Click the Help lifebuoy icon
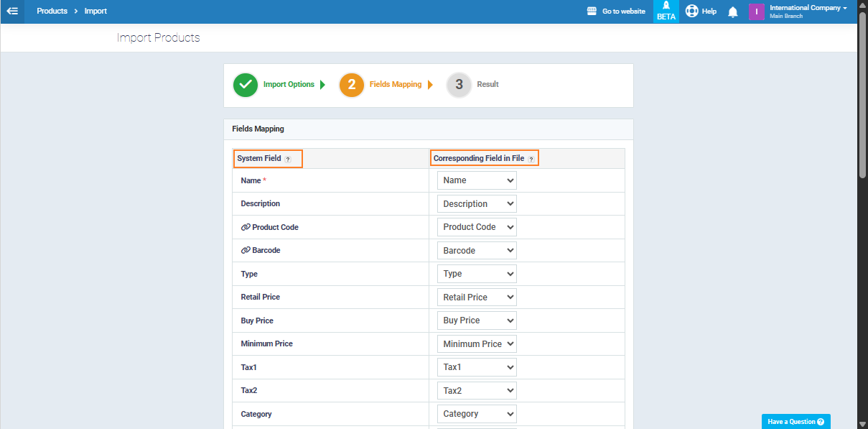Image resolution: width=868 pixels, height=429 pixels. pos(692,11)
